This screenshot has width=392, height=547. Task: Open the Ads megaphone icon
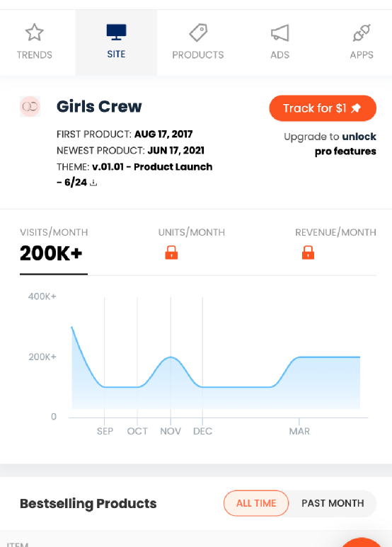(x=279, y=33)
